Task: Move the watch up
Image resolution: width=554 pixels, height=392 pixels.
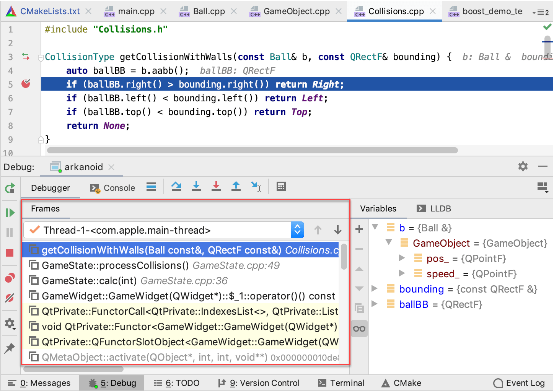Action: pyautogui.click(x=359, y=269)
